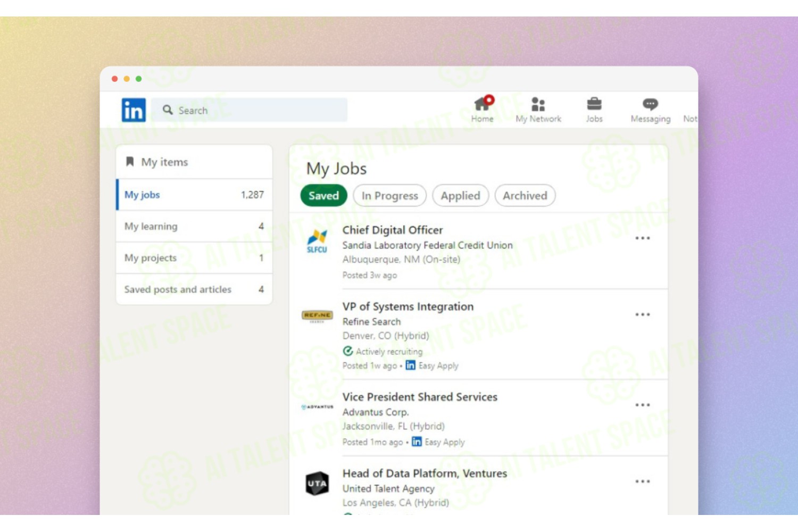Click the Refine Search company logo
The height and width of the screenshot is (532, 798).
[317, 316]
